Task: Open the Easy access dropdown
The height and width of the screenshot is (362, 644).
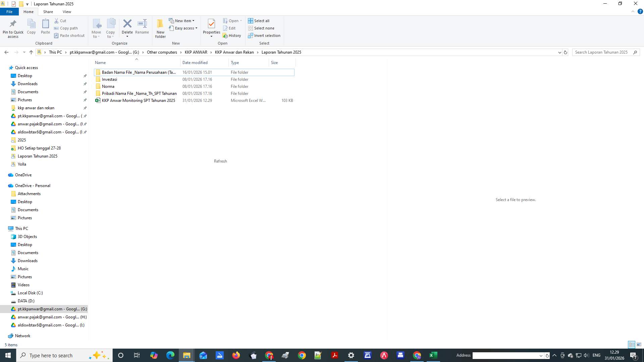Action: 196,28
